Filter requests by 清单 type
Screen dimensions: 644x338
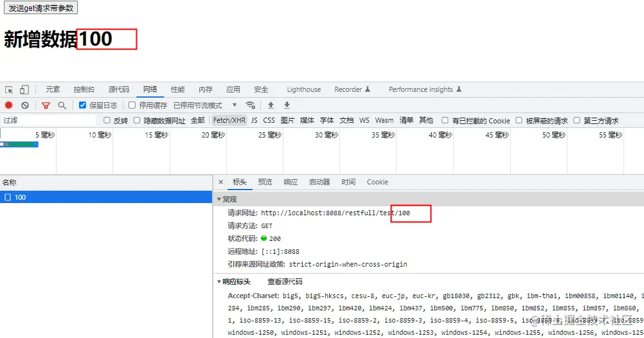click(406, 120)
